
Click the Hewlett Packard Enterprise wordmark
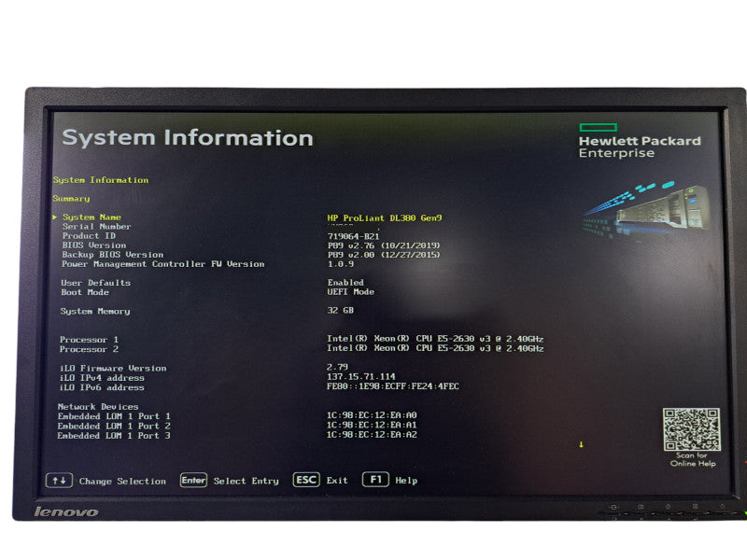coord(640,147)
